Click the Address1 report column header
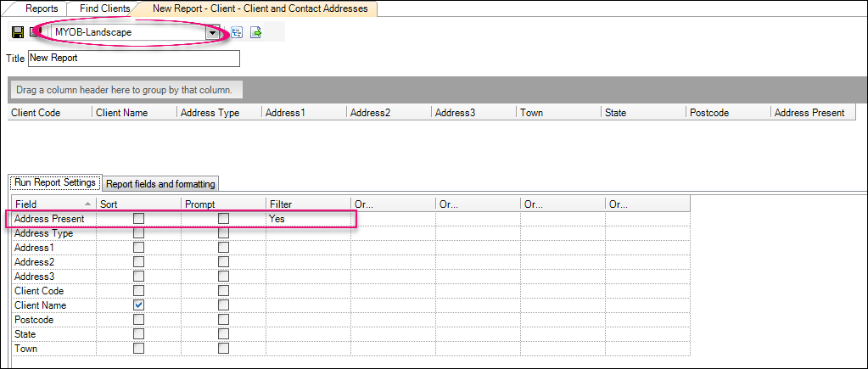 304,113
